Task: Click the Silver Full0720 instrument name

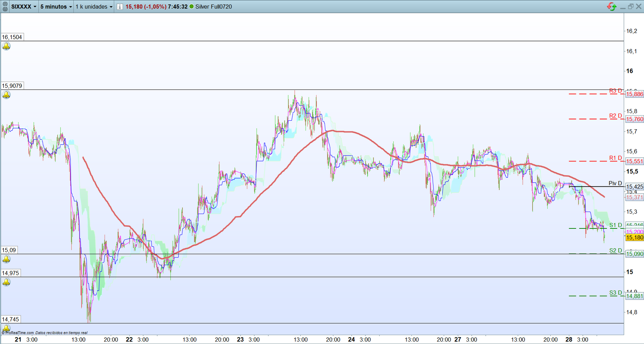Action: (214, 7)
